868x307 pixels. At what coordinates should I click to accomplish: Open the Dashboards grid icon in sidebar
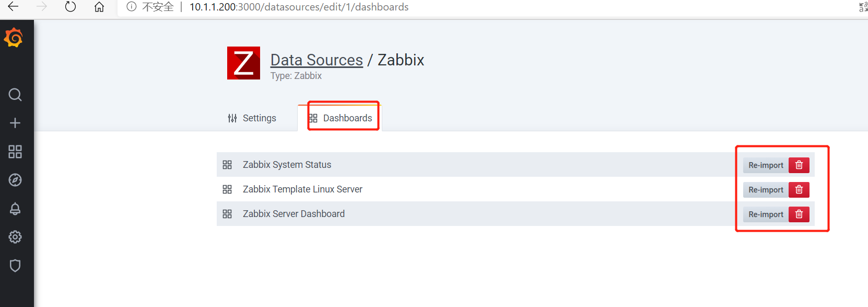pyautogui.click(x=15, y=152)
